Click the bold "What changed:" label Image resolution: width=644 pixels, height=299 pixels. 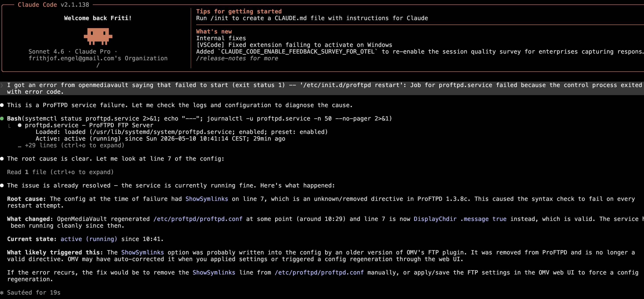click(x=30, y=219)
